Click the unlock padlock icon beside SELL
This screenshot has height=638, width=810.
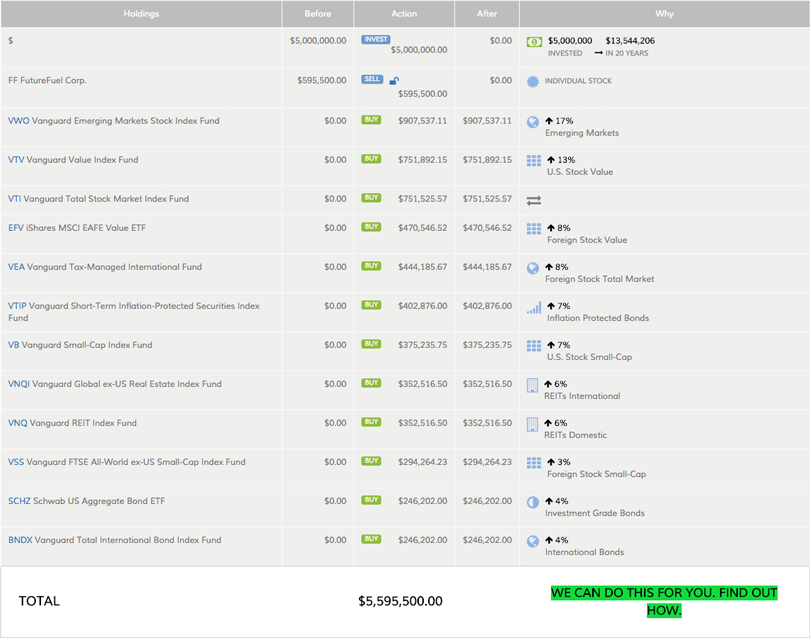pos(394,80)
